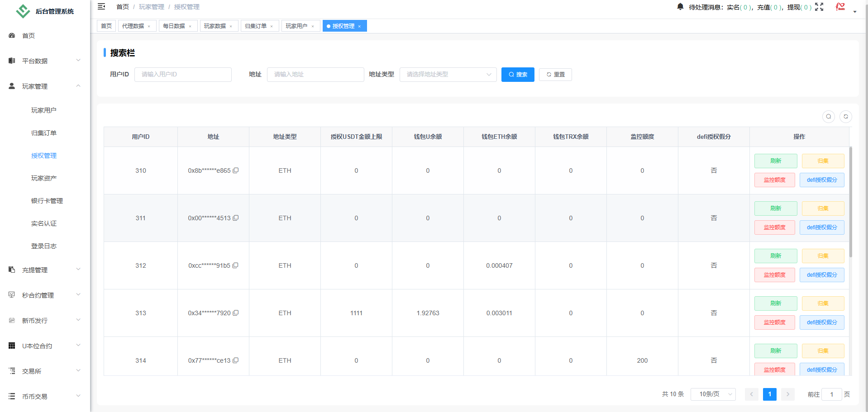Expand 交易所 sidebar menu
The width and height of the screenshot is (868, 412).
coord(45,371)
